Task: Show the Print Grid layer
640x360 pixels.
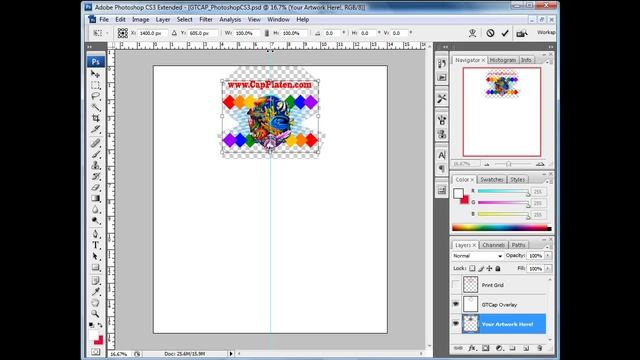Action: pyautogui.click(x=456, y=285)
